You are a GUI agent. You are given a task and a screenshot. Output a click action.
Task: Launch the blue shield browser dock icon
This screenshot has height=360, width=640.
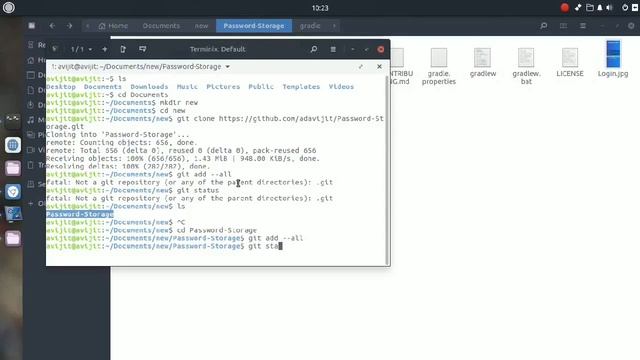tap(13, 191)
